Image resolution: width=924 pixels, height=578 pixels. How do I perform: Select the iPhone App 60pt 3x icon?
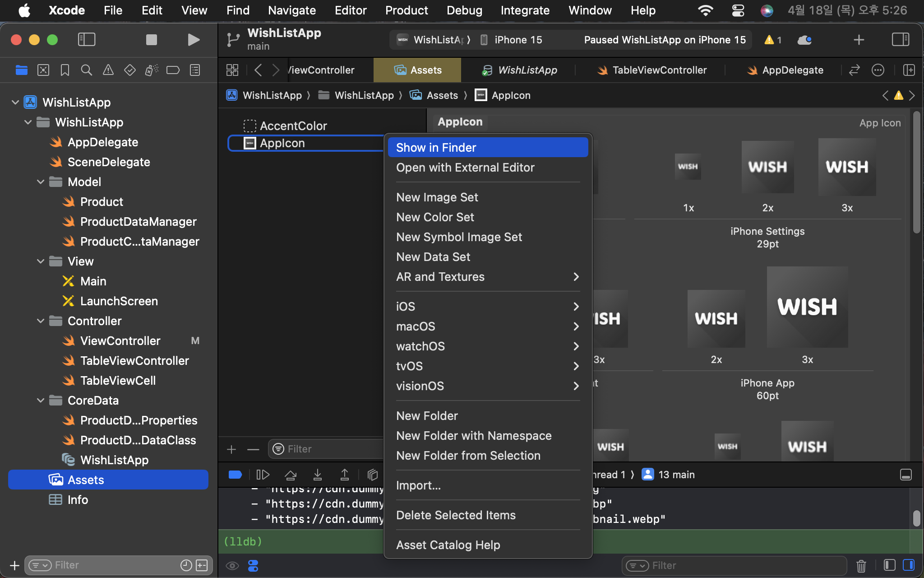[808, 307]
